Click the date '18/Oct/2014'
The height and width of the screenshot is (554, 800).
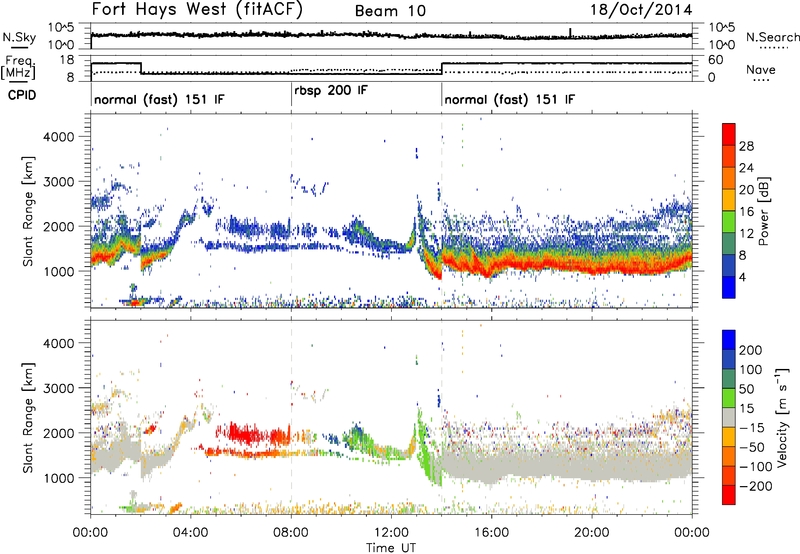[x=641, y=10]
